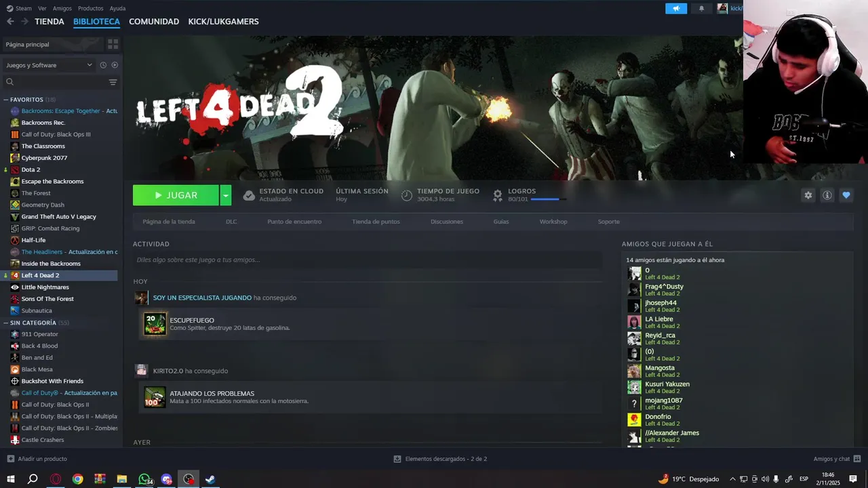Open friend Donofrio avatar

pos(634,420)
